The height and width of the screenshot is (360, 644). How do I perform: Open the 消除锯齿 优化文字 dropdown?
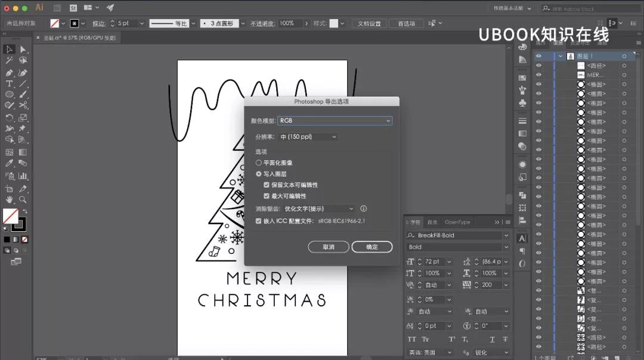318,209
